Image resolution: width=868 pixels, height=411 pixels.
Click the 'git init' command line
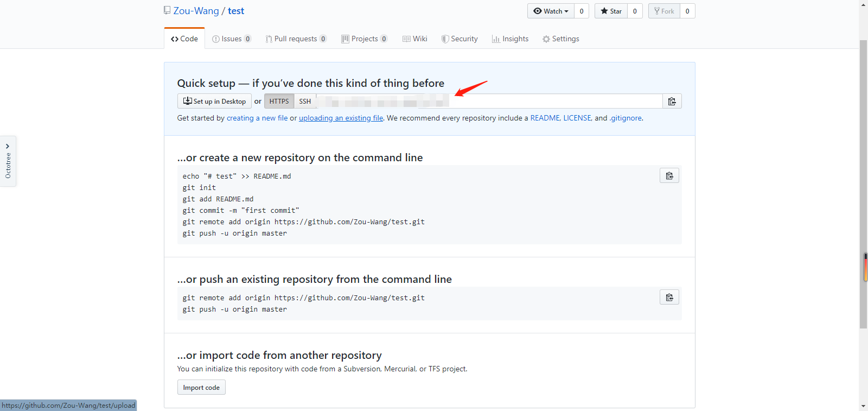tap(199, 188)
